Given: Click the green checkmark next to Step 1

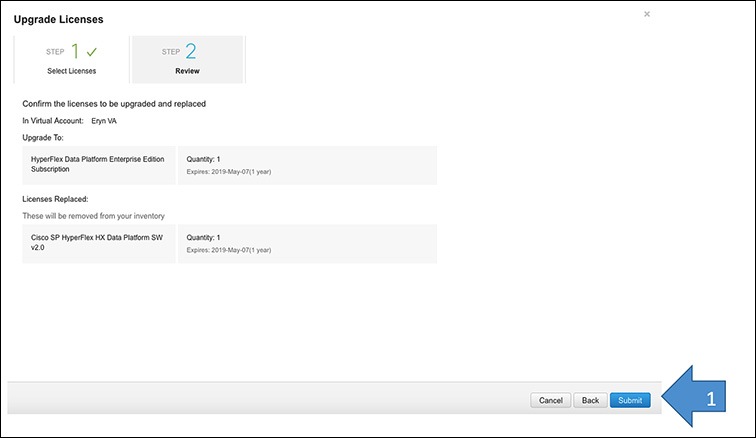Looking at the screenshot, I should (92, 52).
